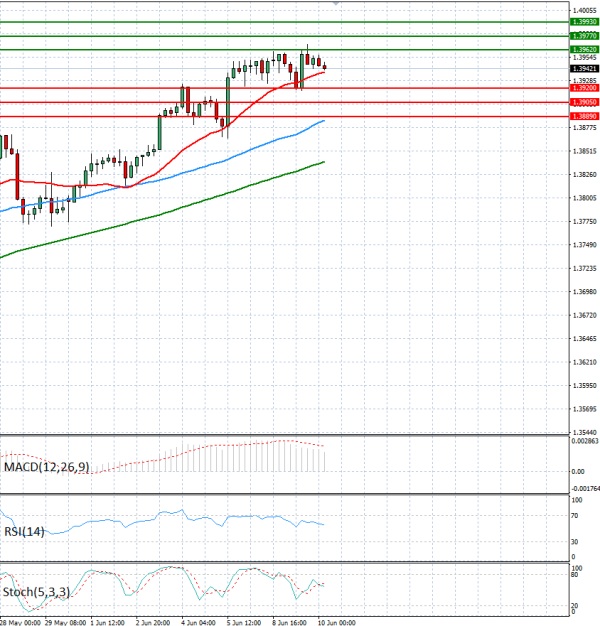This screenshot has height=626, width=600.
Task: Click the RSI 70 level axis label
Action: [x=574, y=516]
